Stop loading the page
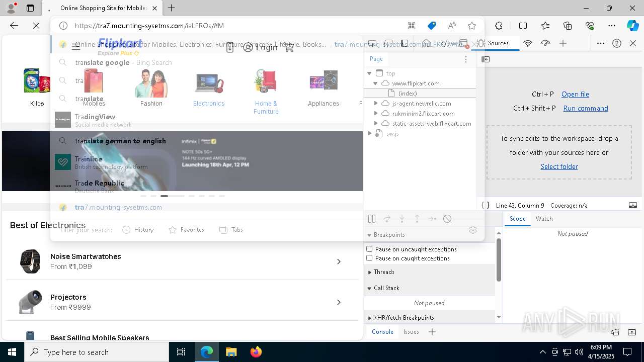 point(36,26)
